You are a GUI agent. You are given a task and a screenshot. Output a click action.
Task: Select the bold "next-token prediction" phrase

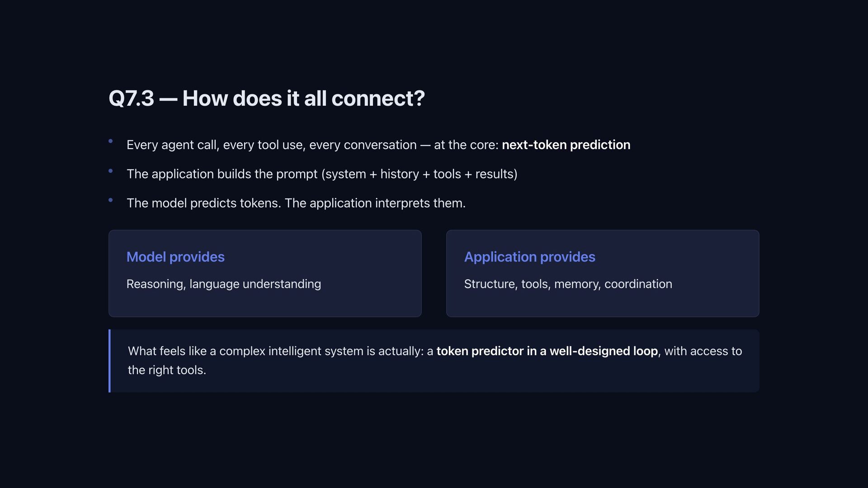point(566,145)
